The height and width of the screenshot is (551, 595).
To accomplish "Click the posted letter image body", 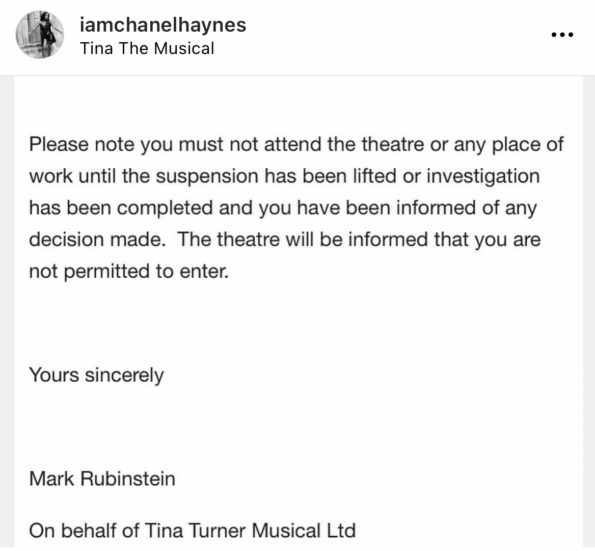I will pyautogui.click(x=298, y=312).
